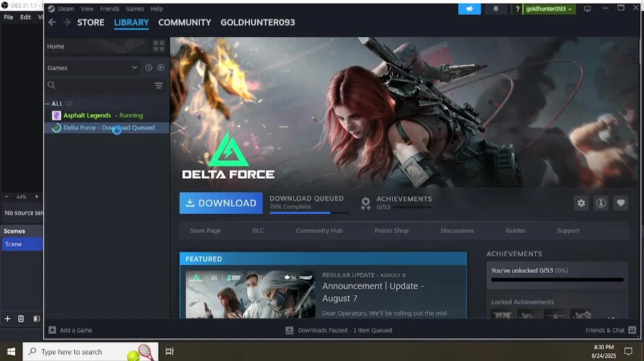
Task: Open the Windows notification center icon
Action: [628, 351]
